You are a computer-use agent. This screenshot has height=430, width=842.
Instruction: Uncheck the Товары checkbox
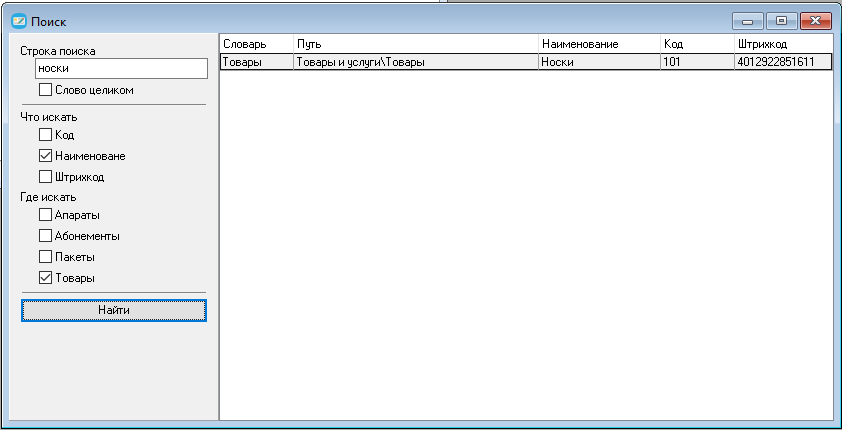click(x=46, y=278)
